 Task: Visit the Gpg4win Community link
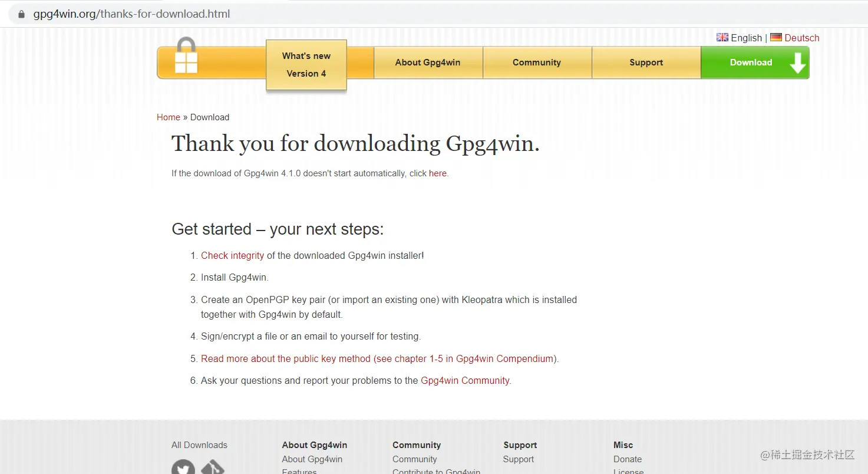click(465, 381)
